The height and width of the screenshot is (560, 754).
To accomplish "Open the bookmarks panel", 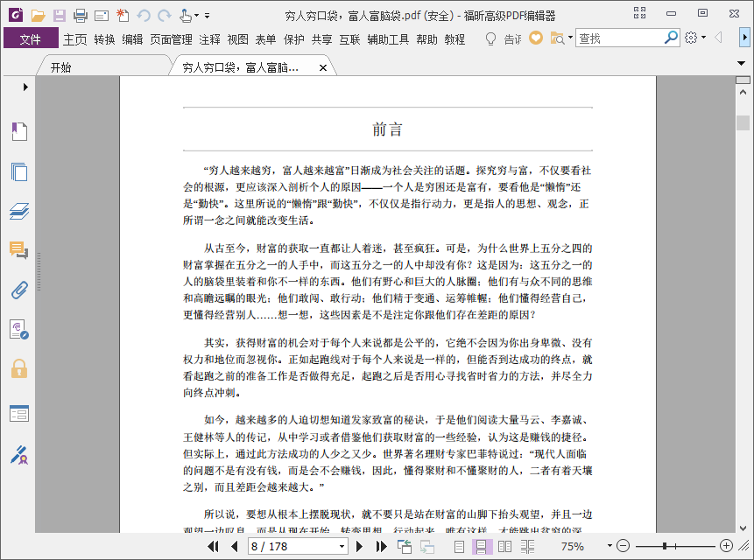I will point(19,131).
